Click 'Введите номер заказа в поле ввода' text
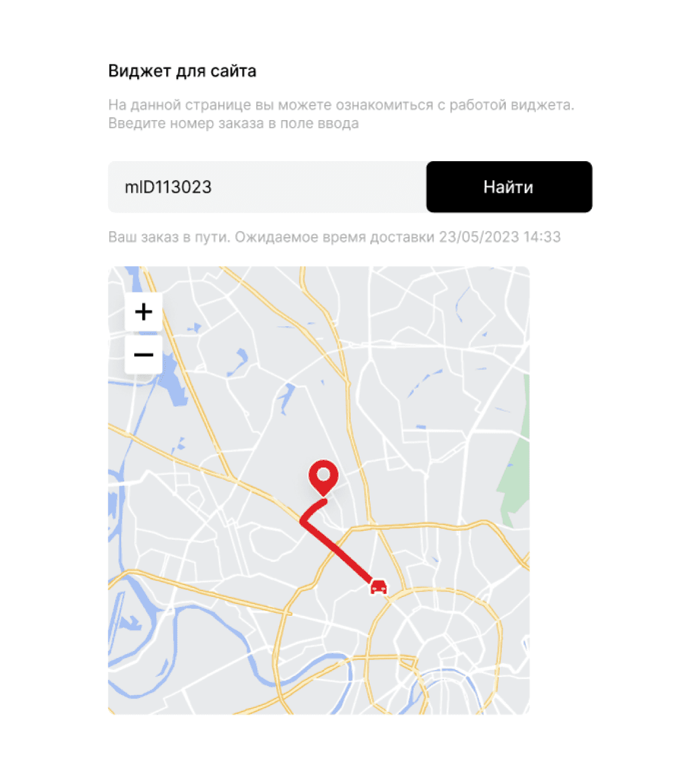Image resolution: width=700 pixels, height=771 pixels. (234, 124)
